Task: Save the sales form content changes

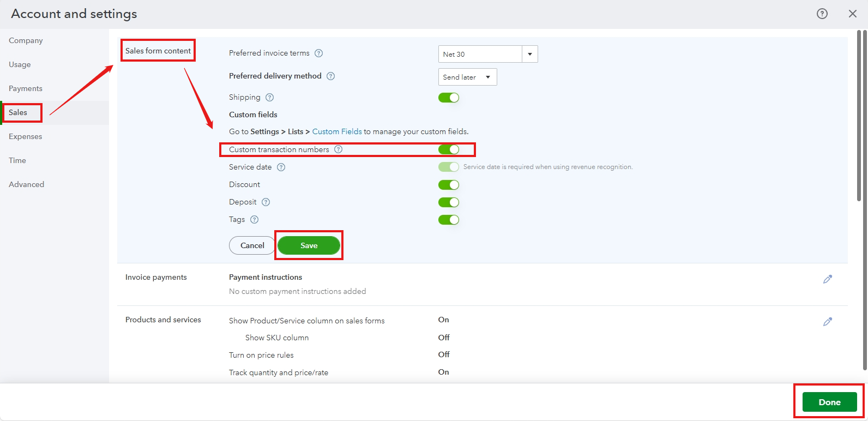Action: point(309,245)
